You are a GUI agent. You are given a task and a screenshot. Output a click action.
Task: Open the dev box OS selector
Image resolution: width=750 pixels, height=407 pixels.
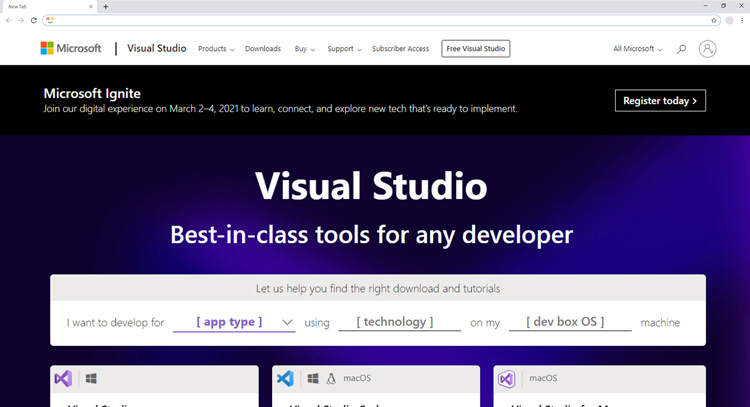[x=570, y=322]
